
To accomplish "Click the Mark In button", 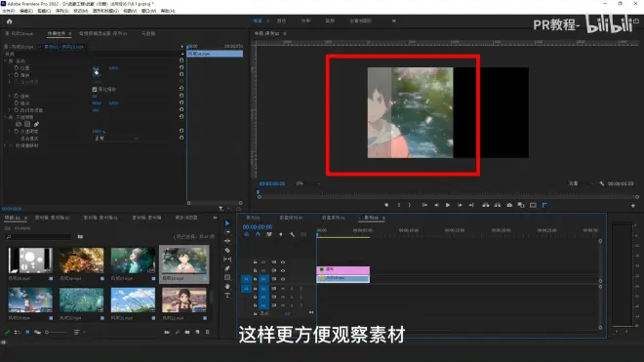I will point(399,205).
